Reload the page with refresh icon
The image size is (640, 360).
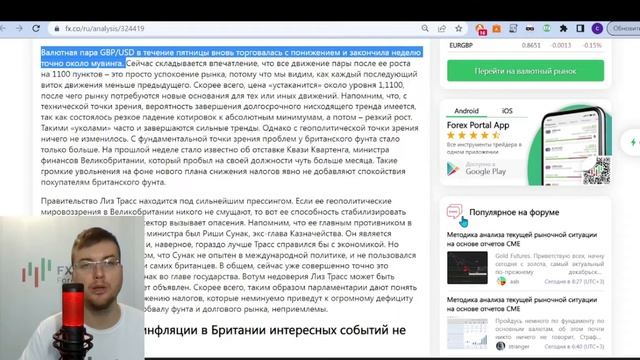coord(36,28)
